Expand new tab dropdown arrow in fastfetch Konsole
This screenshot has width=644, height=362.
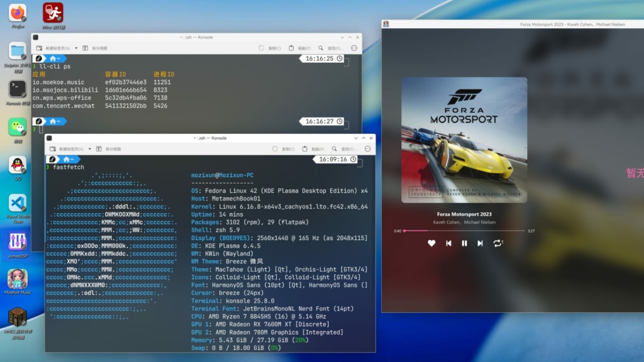(x=88, y=149)
